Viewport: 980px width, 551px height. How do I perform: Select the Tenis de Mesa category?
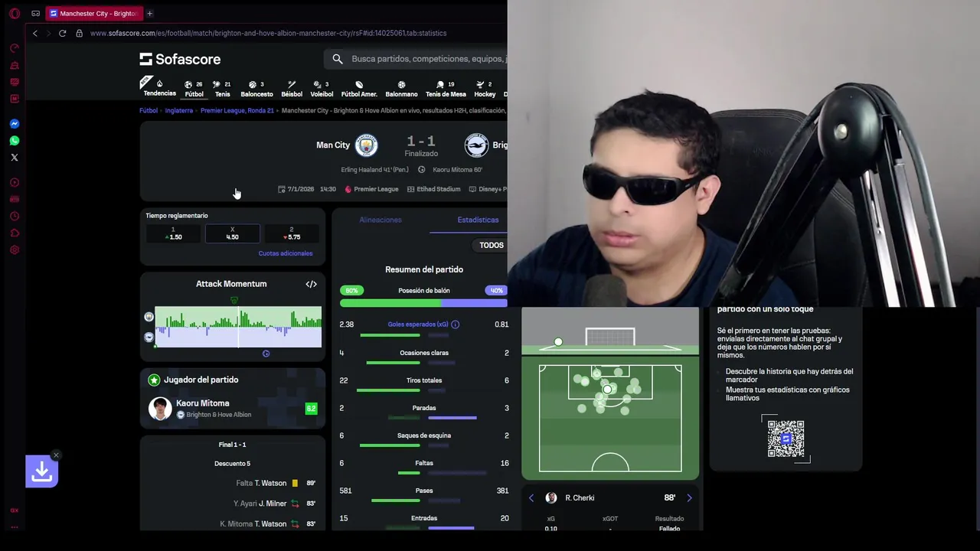tap(446, 89)
